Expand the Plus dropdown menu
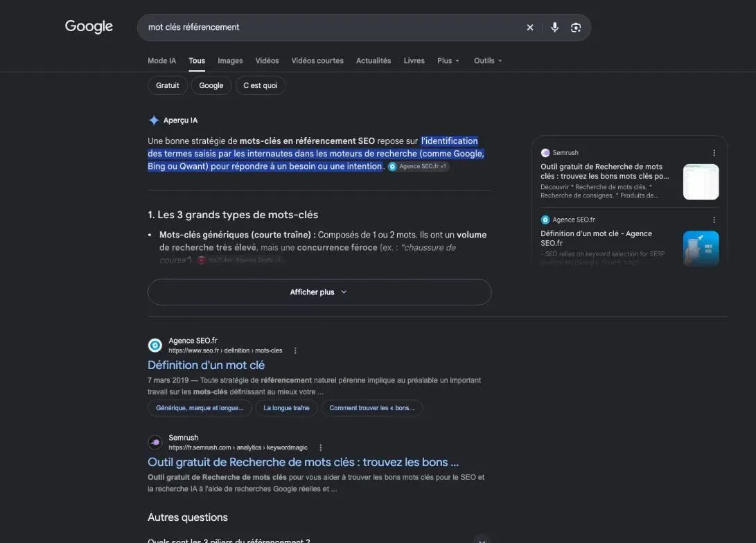 pos(448,61)
